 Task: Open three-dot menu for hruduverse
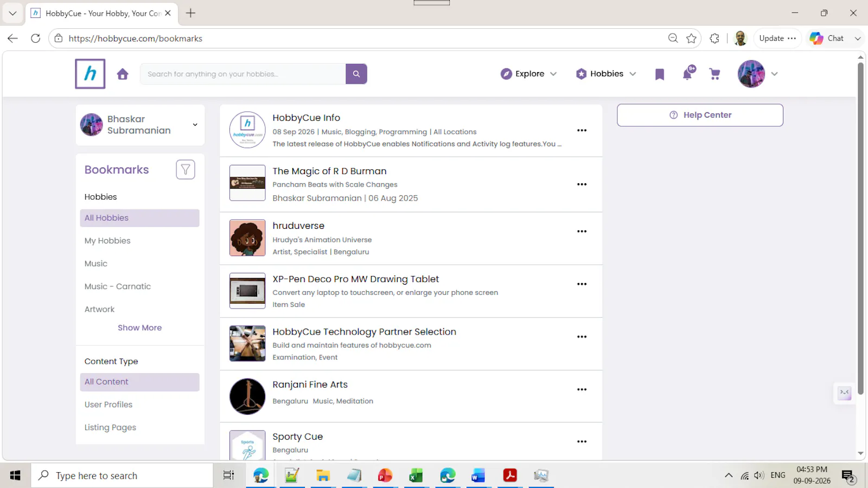pyautogui.click(x=582, y=231)
